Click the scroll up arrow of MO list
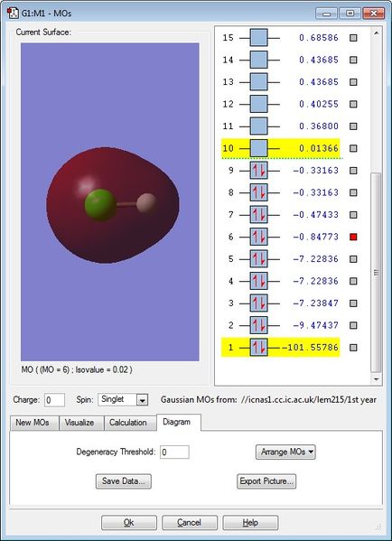 [376, 33]
